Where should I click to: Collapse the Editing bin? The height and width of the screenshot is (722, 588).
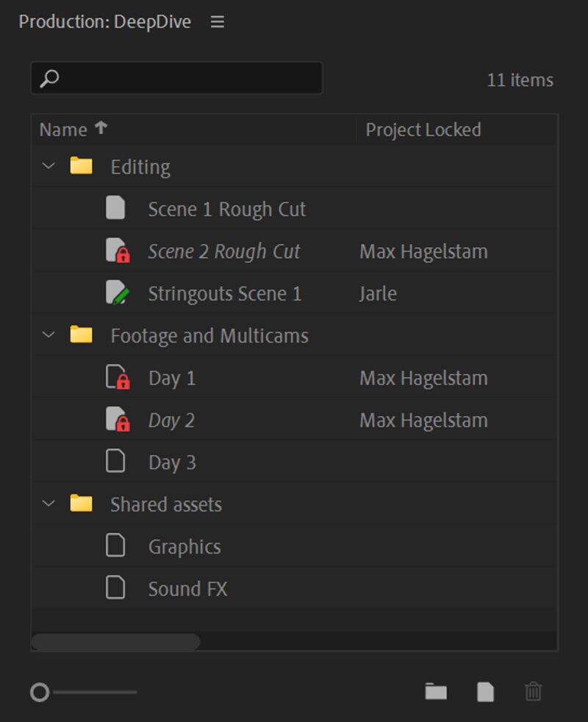pyautogui.click(x=49, y=166)
